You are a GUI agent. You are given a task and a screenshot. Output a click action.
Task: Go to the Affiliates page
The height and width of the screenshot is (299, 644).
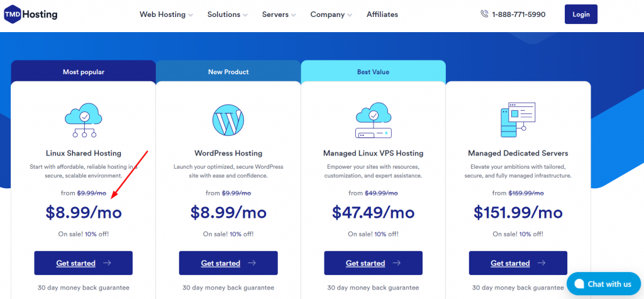382,14
